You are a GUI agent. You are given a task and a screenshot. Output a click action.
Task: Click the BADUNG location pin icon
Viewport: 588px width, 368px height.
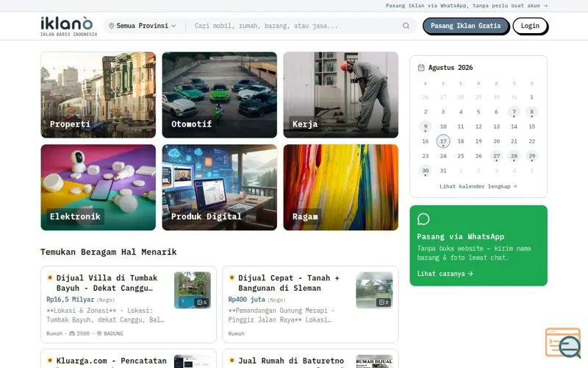(x=99, y=333)
